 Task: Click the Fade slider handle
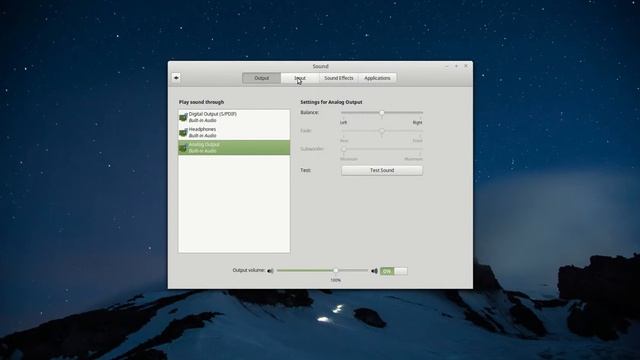pyautogui.click(x=382, y=131)
